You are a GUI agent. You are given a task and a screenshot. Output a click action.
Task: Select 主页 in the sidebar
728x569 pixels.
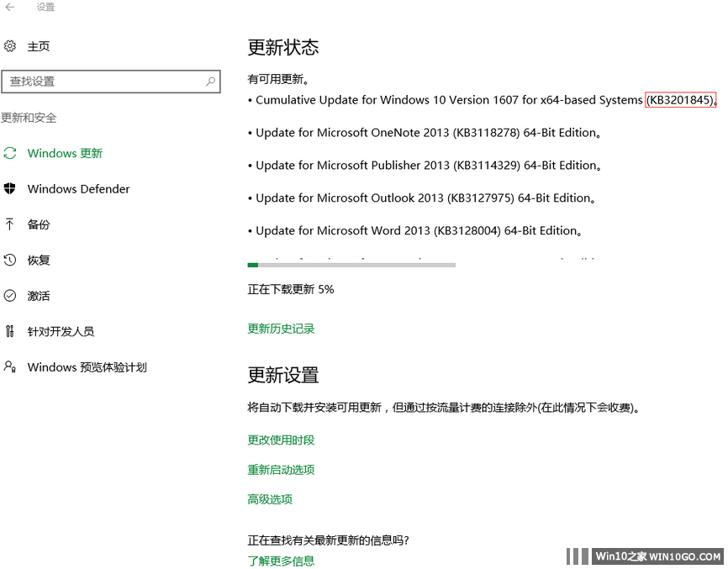39,45
